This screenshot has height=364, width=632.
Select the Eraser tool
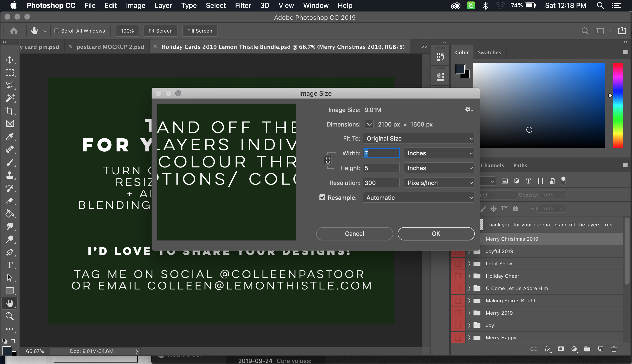coord(10,201)
